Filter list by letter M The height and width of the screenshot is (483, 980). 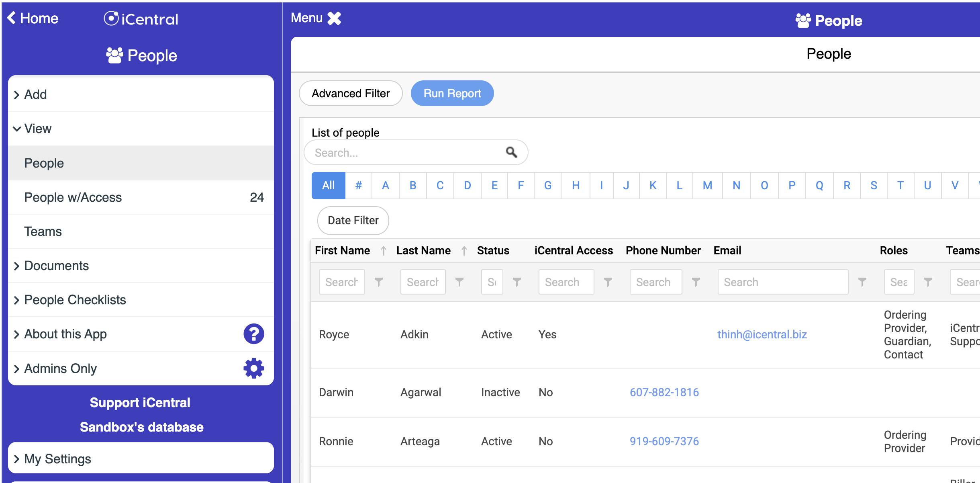click(707, 185)
